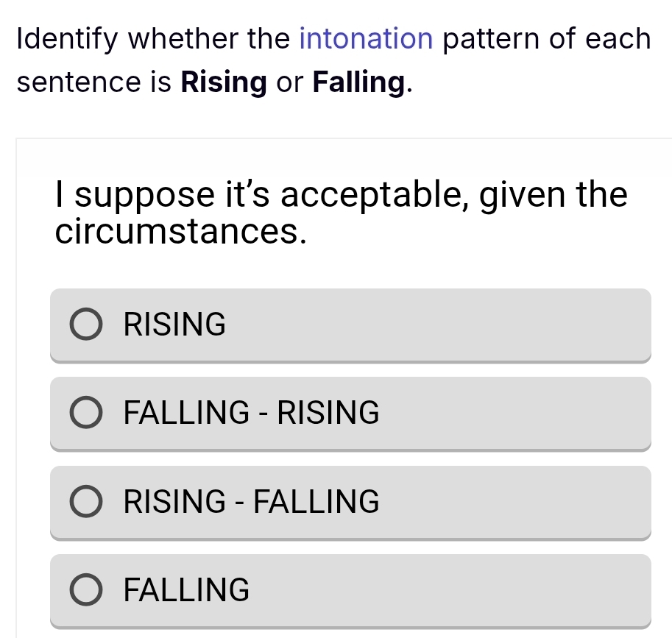
Task: Tap the FALLING answer label text
Action: 187,590
